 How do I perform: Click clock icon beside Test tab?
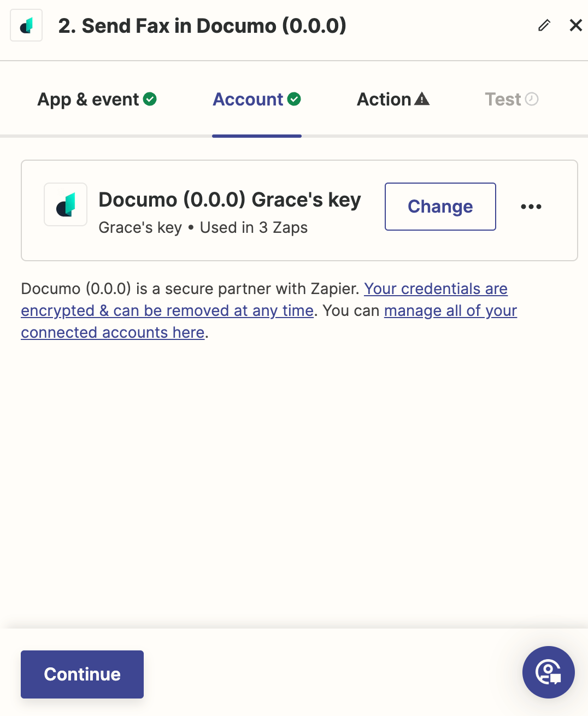point(532,99)
